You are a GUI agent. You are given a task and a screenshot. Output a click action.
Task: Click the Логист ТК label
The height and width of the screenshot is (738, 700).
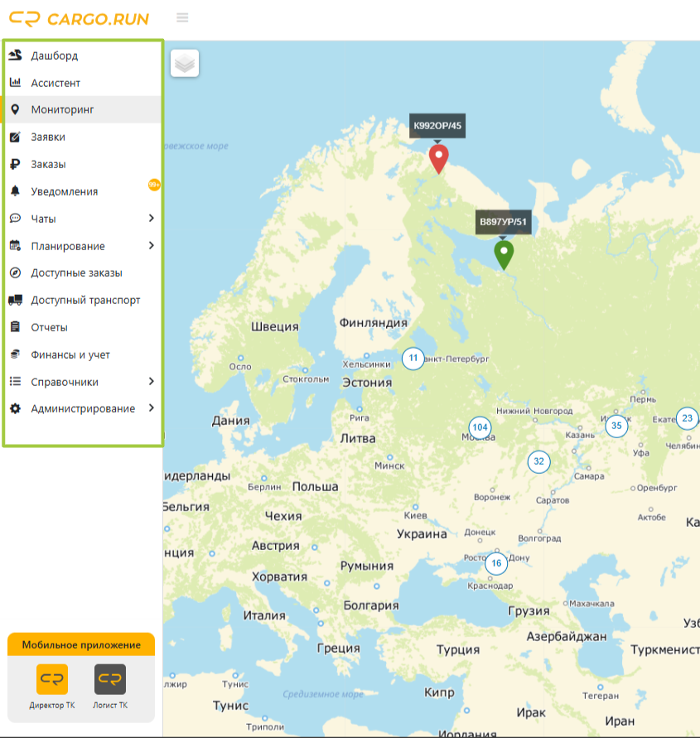[x=110, y=705]
